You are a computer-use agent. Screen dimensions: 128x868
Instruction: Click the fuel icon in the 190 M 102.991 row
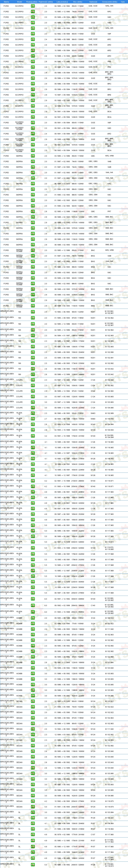click(33, 358)
